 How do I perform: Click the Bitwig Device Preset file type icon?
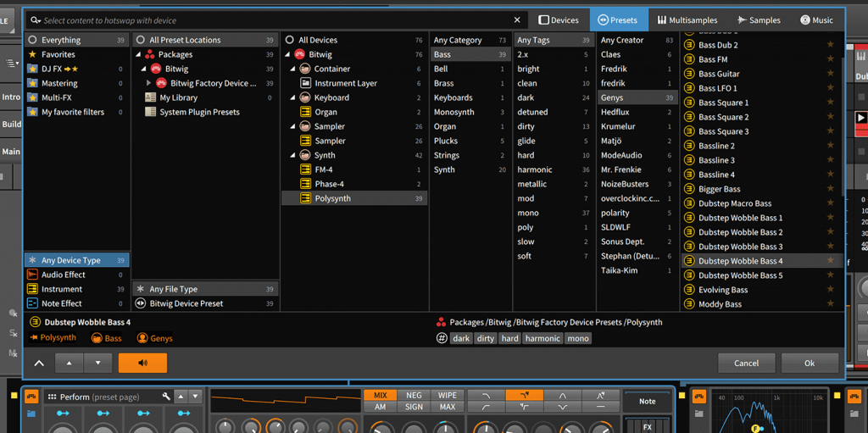[141, 303]
